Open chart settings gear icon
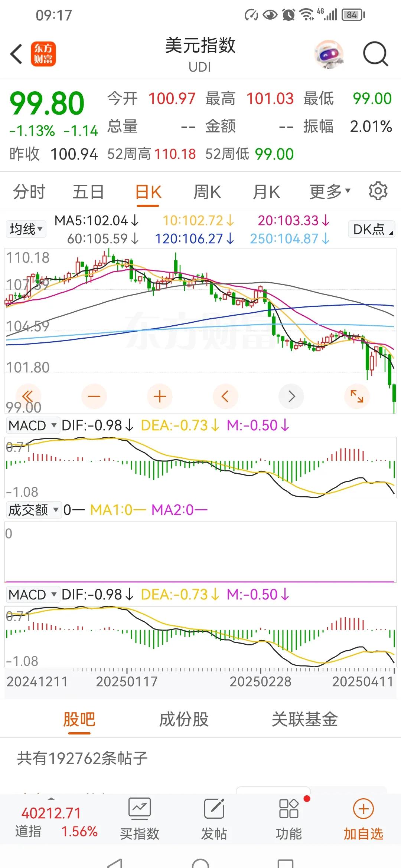The width and height of the screenshot is (401, 868). 378,191
